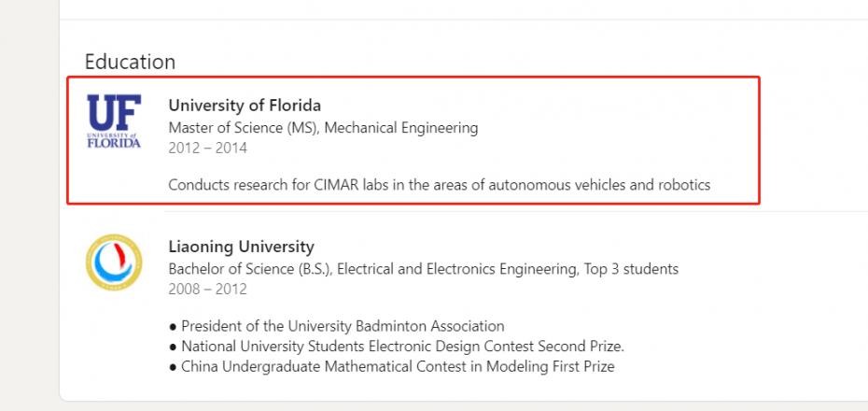Click the Education section heading

[x=130, y=62]
